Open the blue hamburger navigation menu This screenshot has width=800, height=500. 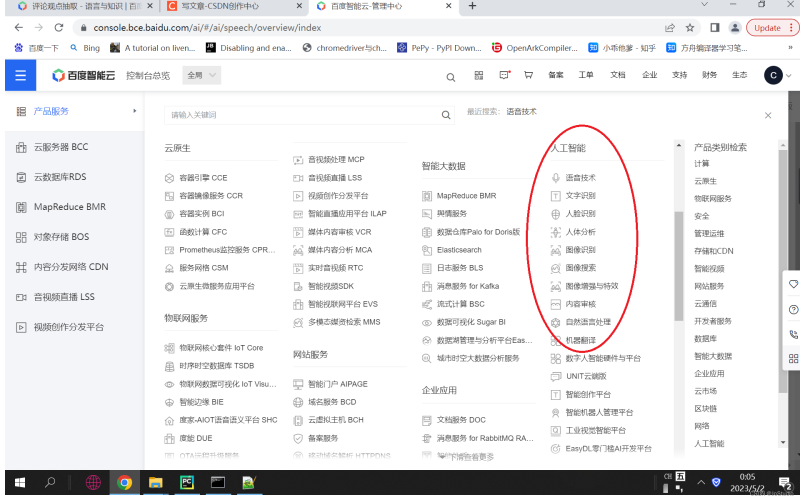pyautogui.click(x=20, y=75)
